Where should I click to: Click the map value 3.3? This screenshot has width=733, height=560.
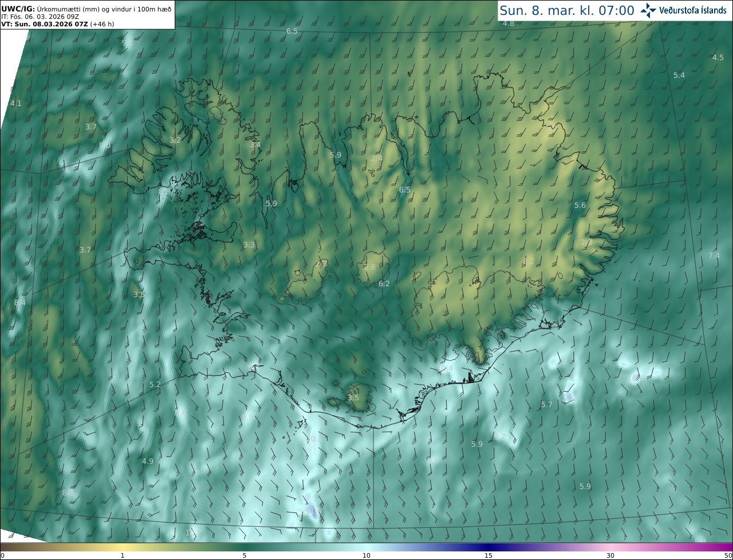249,245
